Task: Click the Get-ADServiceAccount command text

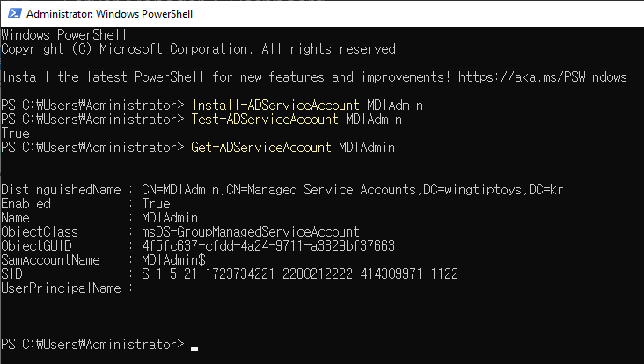Action: [261, 148]
